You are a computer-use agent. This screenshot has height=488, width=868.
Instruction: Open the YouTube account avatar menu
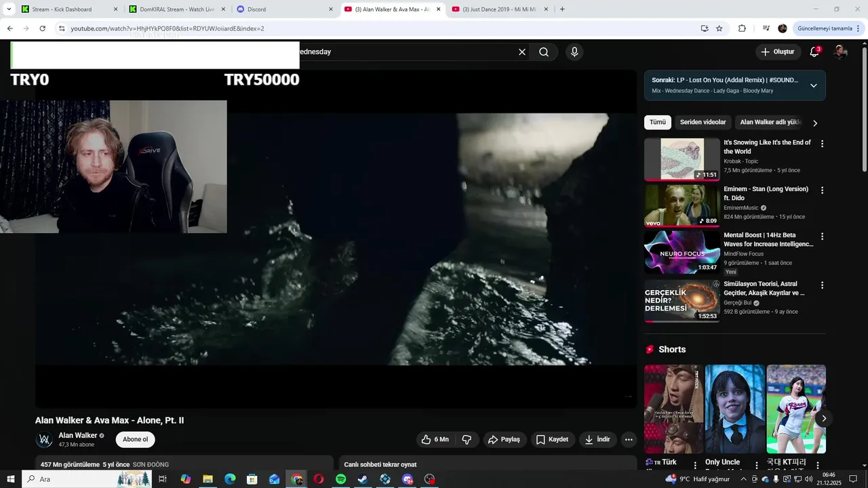coord(840,52)
